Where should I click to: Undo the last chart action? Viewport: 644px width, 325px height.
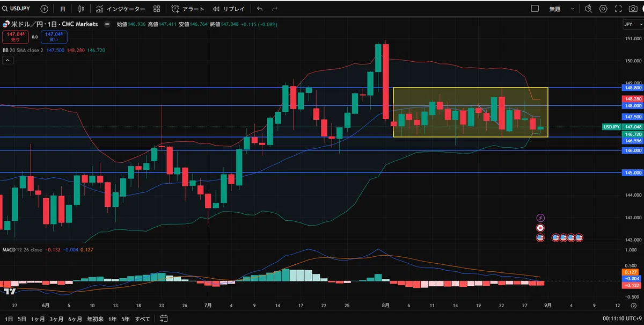(x=260, y=9)
